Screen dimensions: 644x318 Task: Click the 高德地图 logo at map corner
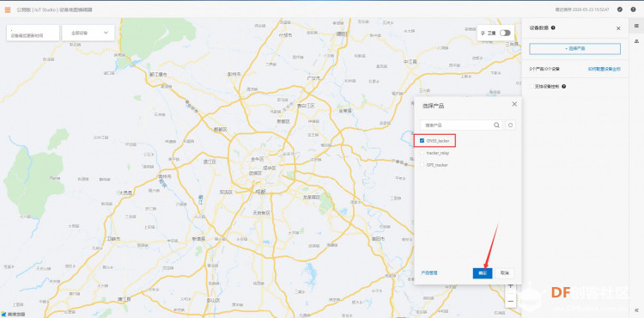tap(13, 315)
